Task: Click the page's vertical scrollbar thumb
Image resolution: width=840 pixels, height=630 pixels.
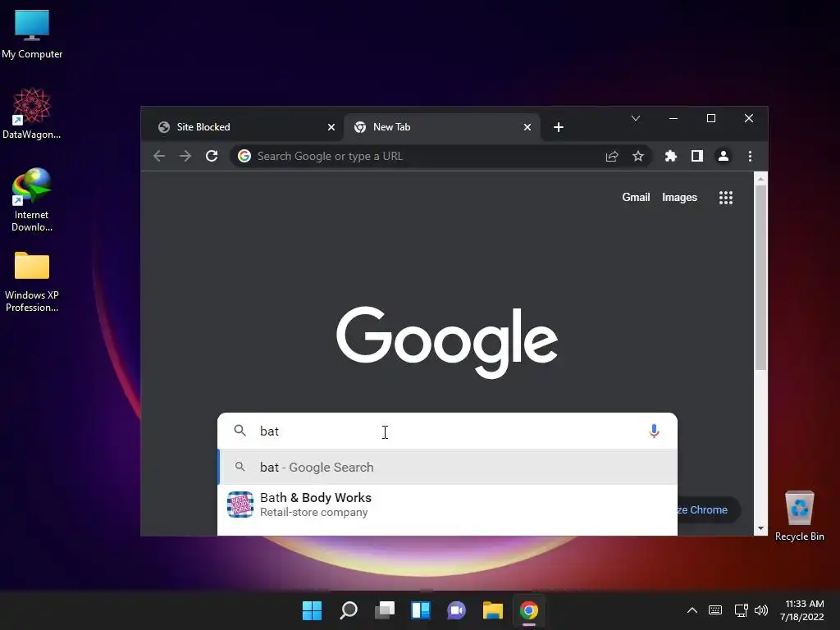Action: (x=760, y=277)
